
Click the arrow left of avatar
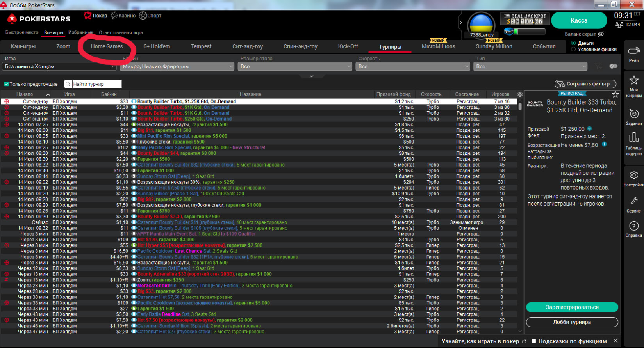click(461, 23)
